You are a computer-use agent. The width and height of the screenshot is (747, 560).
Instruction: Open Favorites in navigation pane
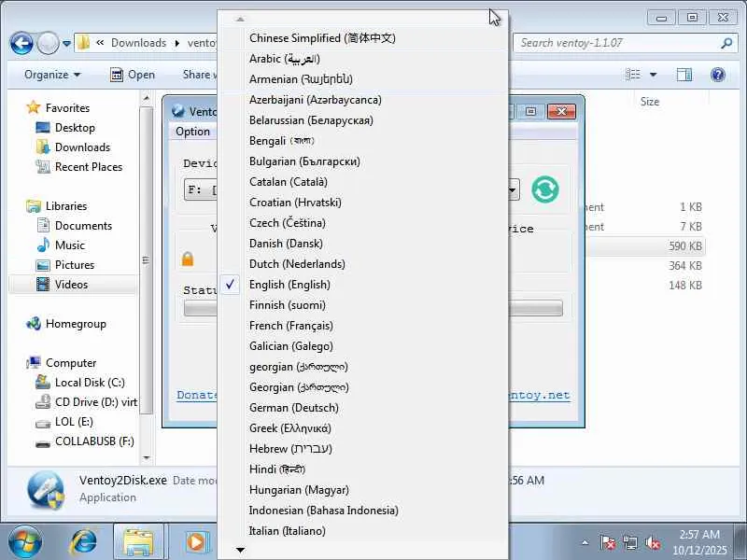(x=59, y=107)
